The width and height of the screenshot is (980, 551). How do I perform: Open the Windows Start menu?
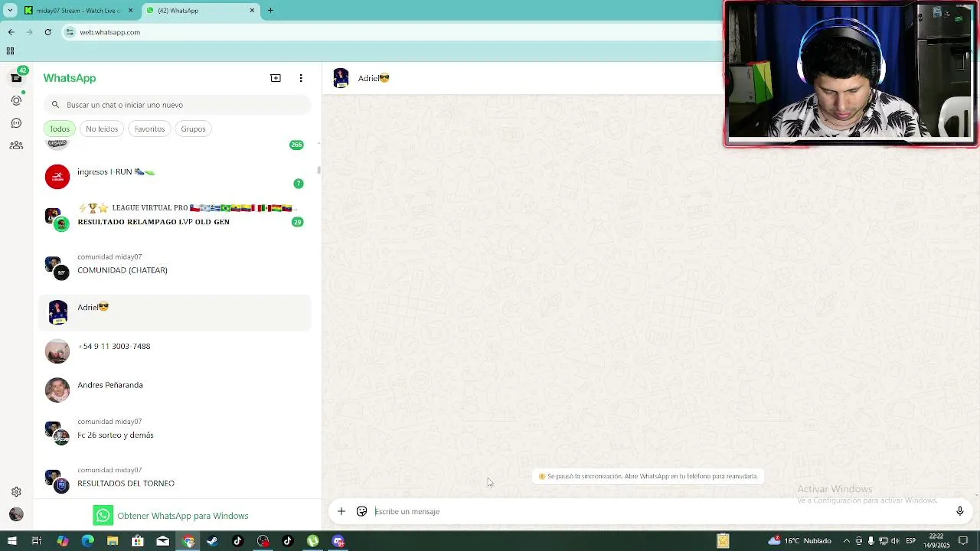[x=11, y=541]
